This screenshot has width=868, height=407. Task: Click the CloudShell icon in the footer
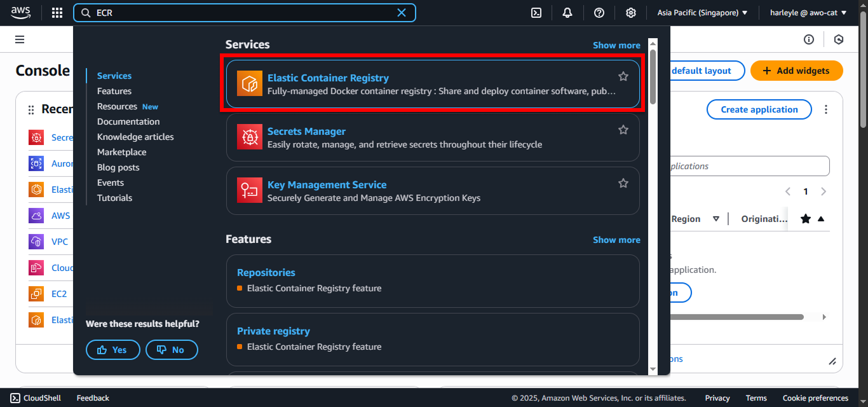(x=15, y=398)
